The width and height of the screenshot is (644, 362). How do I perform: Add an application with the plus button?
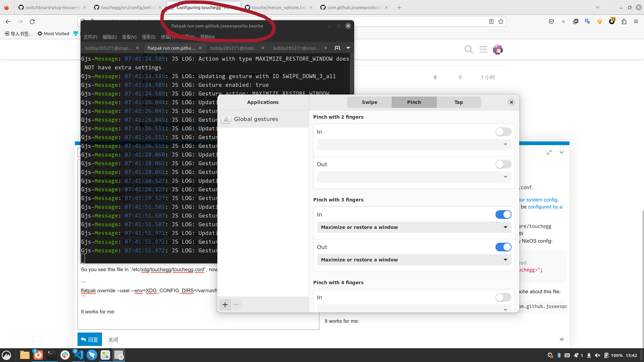[x=225, y=305]
